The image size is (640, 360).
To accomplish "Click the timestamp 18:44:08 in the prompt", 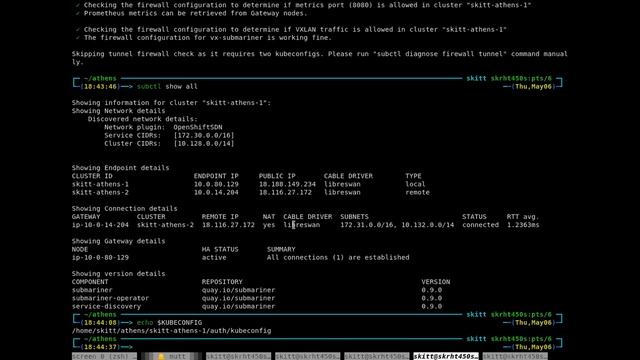I will [x=100, y=323].
